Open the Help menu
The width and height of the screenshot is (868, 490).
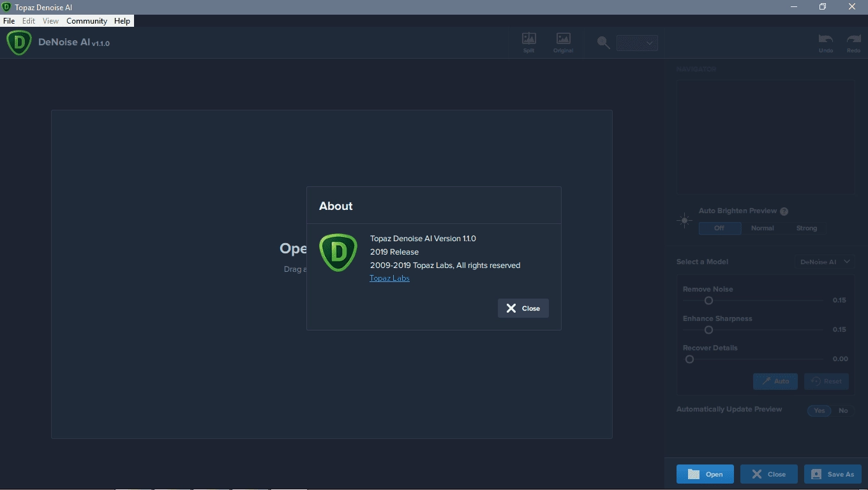[122, 21]
